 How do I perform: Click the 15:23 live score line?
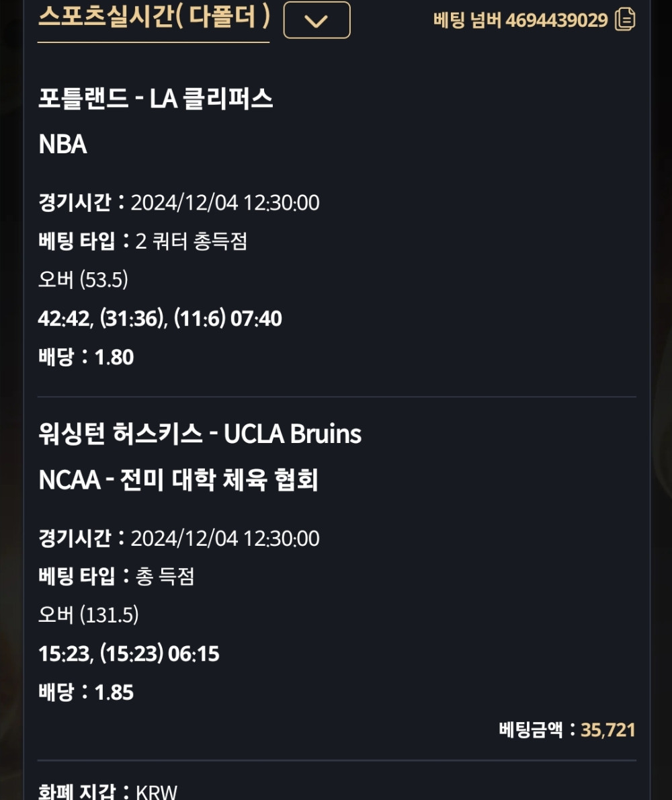click(129, 653)
